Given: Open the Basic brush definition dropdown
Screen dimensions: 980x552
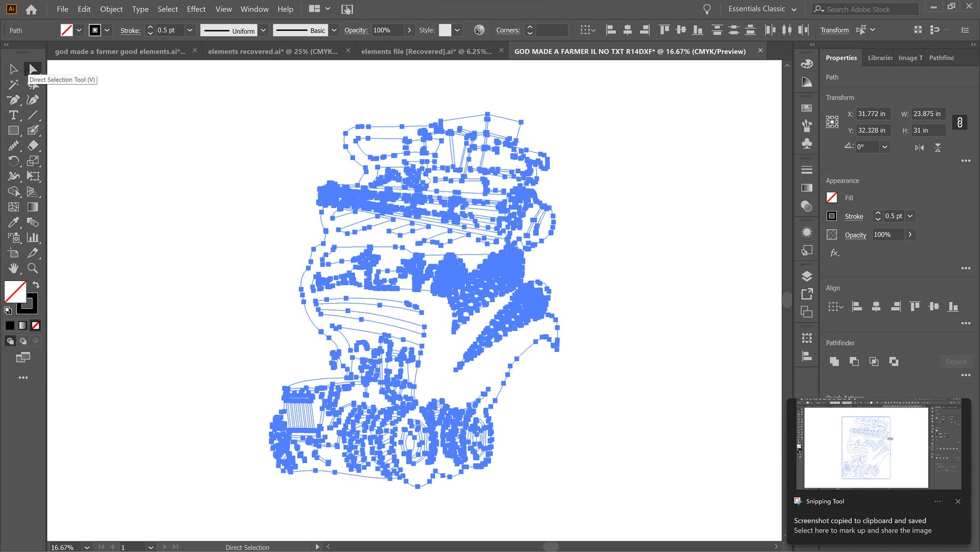Looking at the screenshot, I should coord(334,30).
